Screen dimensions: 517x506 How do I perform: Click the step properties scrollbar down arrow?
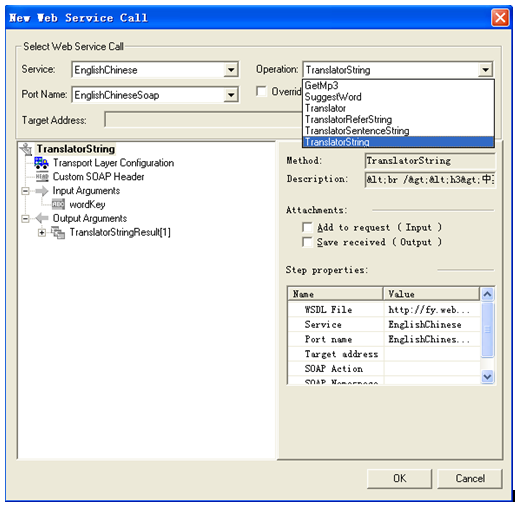click(x=487, y=377)
